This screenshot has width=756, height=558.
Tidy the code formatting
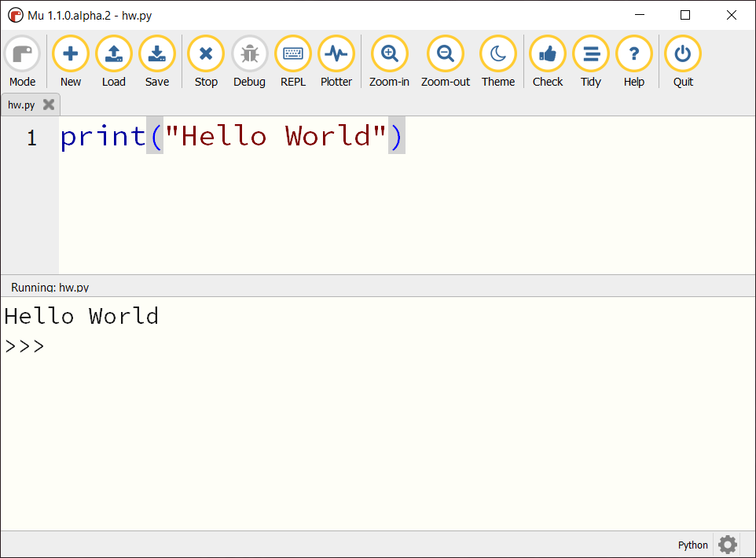591,61
